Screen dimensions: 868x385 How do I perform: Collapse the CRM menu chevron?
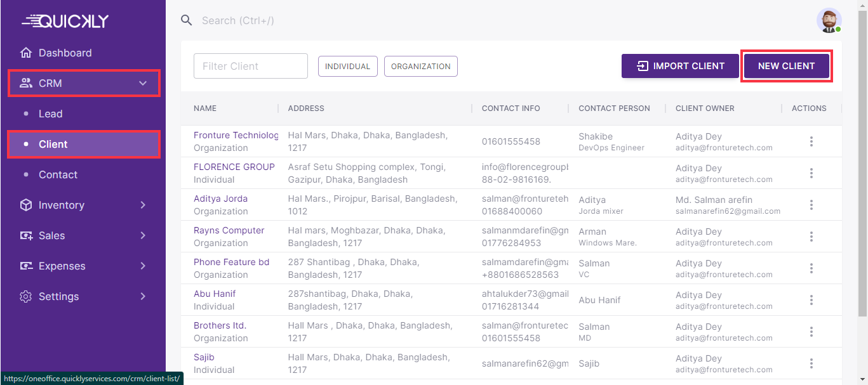coord(143,83)
